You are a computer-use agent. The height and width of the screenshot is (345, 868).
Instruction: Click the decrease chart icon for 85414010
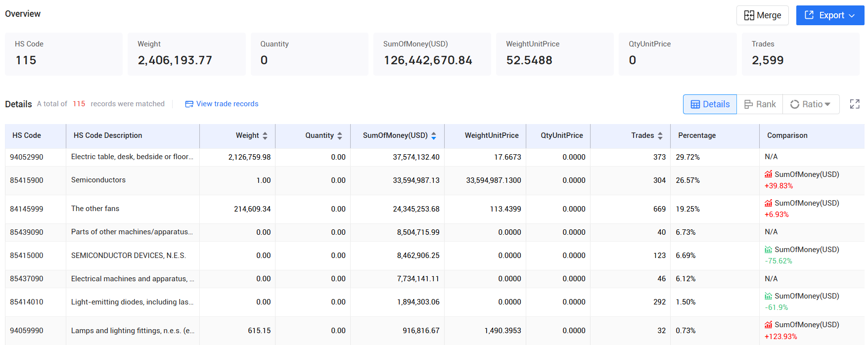[769, 296]
